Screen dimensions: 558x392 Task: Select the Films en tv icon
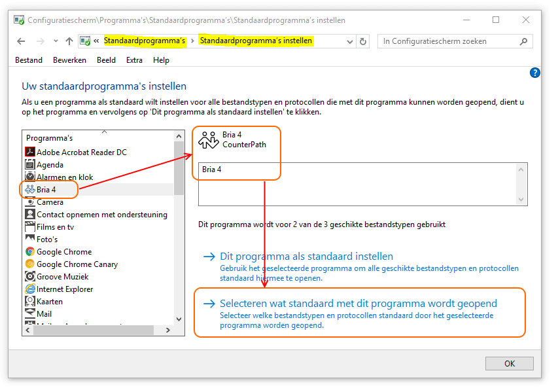click(x=30, y=227)
